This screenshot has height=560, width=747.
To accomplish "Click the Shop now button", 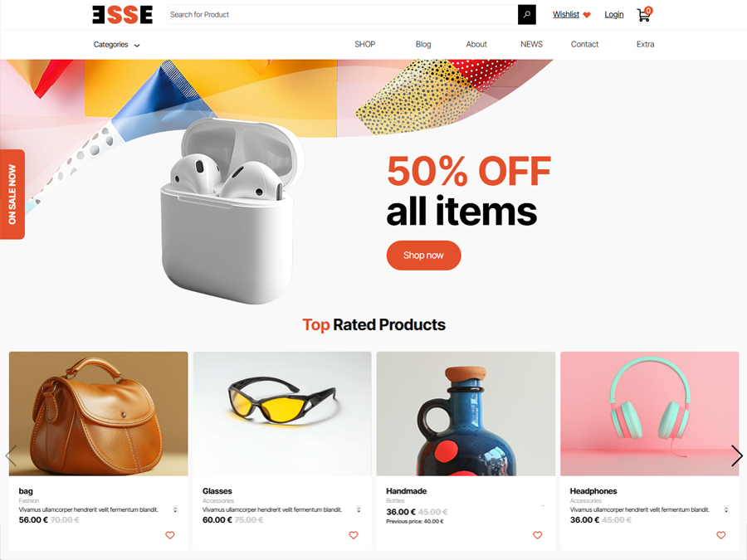I will [423, 256].
